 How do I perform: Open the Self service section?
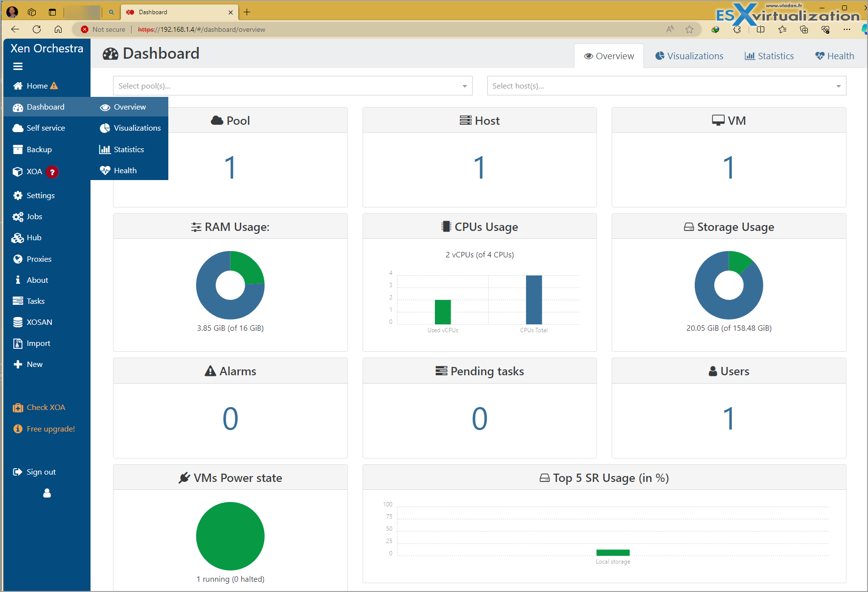(46, 128)
